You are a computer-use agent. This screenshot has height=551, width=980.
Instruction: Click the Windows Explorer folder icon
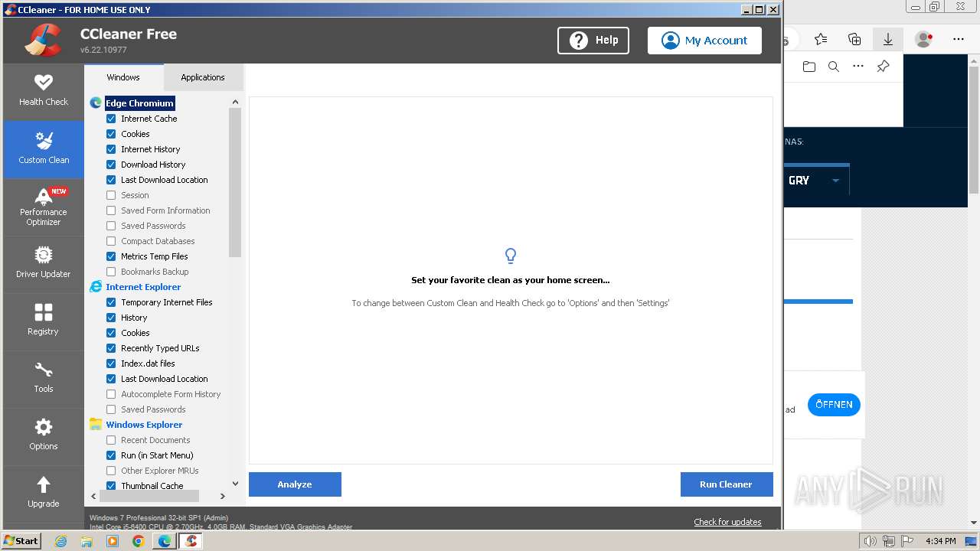(x=96, y=424)
